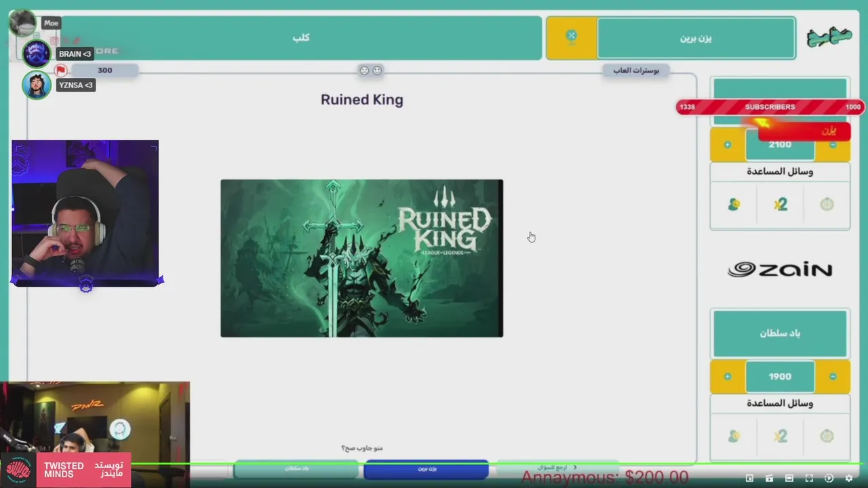Open the video player settings gear
Screen dimensions: 868x488
click(848, 479)
